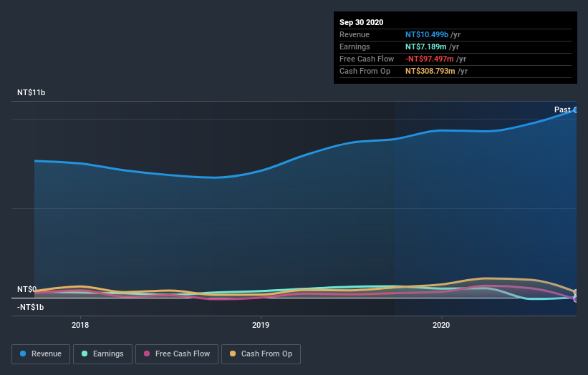
Task: Click the 2018 x-axis label
Action: click(x=80, y=325)
